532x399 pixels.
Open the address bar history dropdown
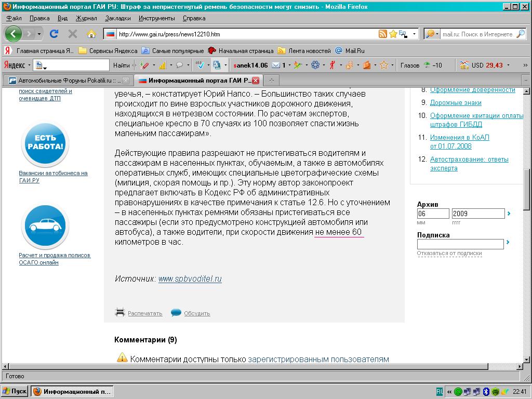pos(414,34)
